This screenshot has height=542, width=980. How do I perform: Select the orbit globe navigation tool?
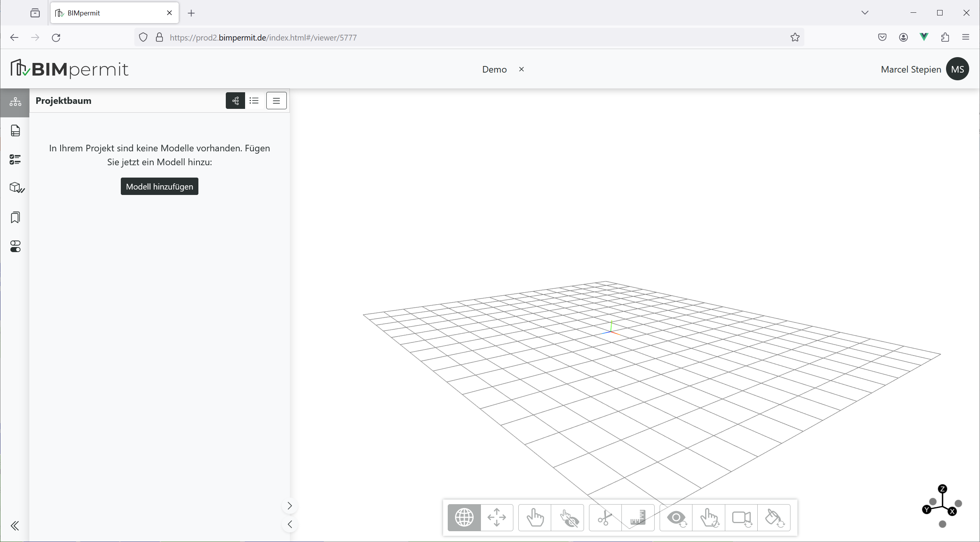[x=464, y=518]
